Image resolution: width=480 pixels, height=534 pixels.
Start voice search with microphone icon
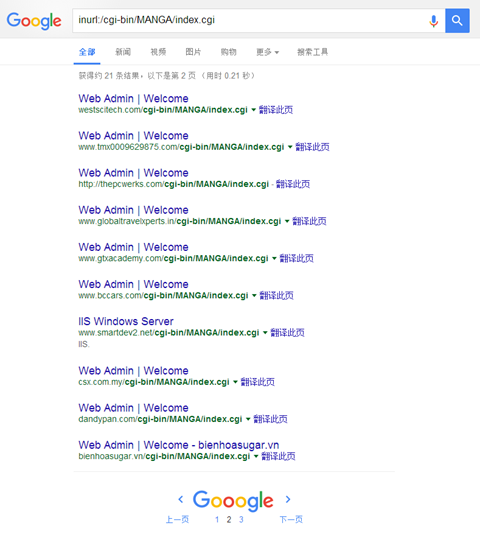pos(433,21)
